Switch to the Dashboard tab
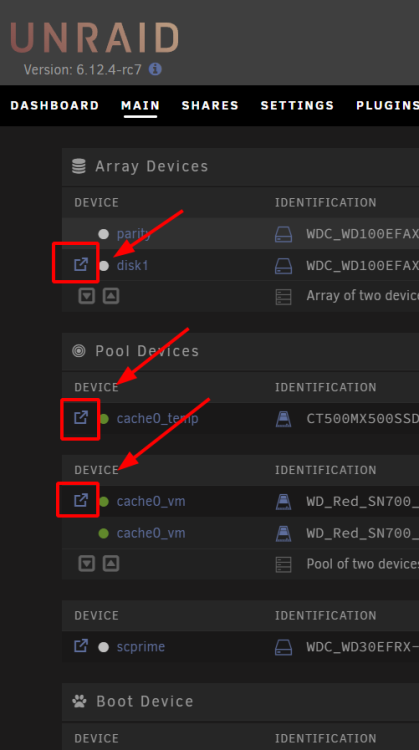 [55, 105]
